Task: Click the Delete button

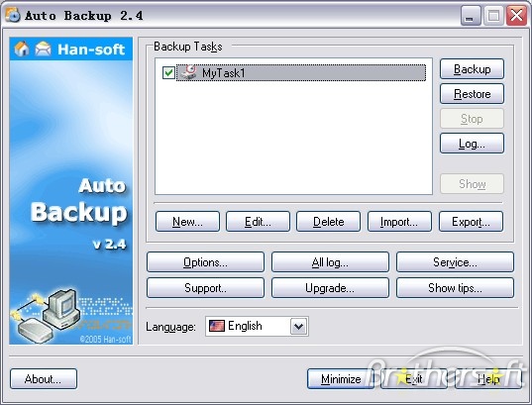Action: click(x=329, y=222)
